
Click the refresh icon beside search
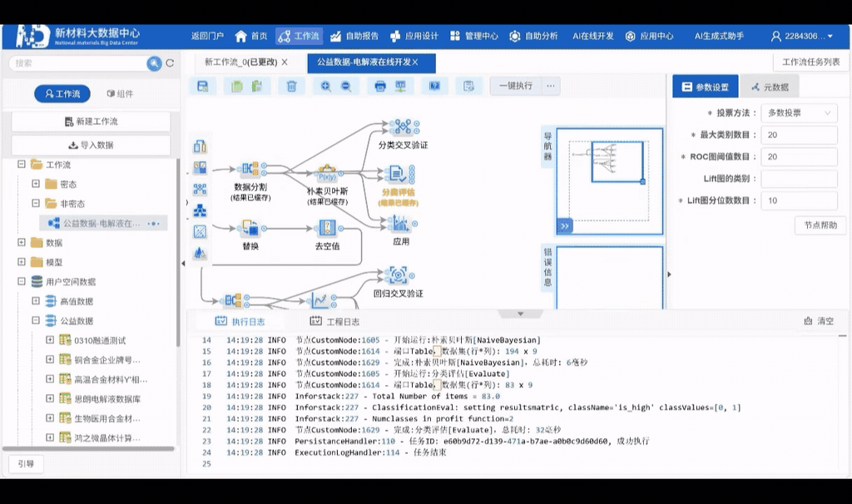(170, 63)
